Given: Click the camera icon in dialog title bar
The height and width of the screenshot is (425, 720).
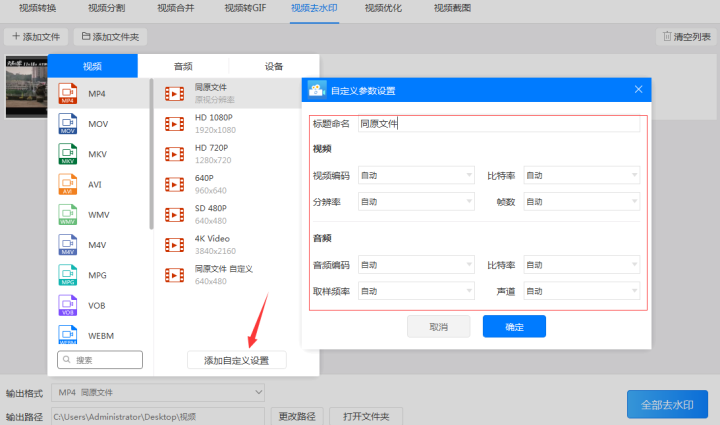Looking at the screenshot, I should [x=317, y=90].
